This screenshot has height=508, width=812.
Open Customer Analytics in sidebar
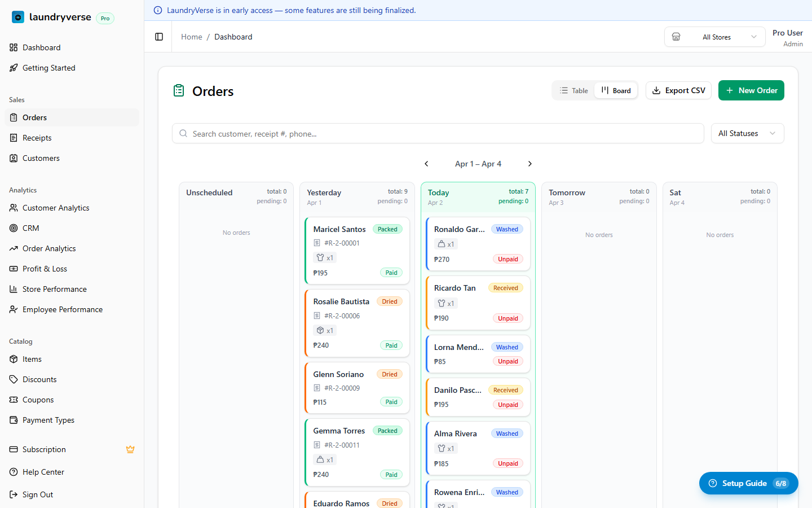(56, 208)
